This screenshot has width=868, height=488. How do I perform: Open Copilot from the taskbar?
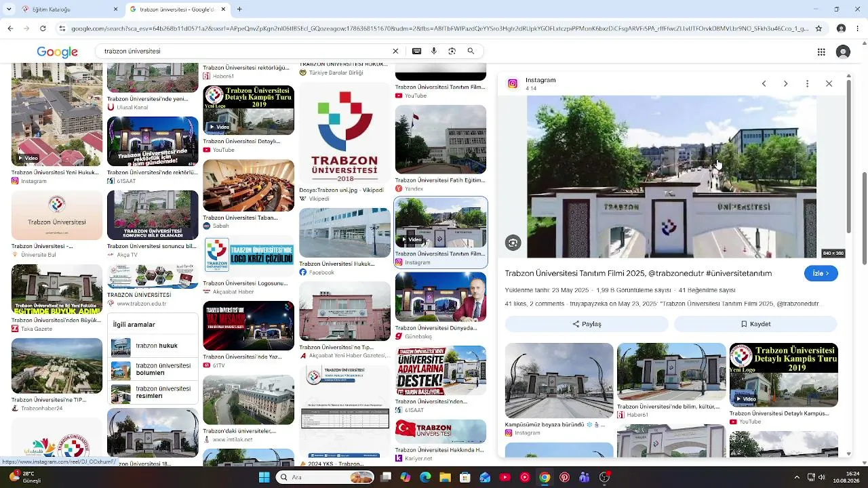pos(406,477)
